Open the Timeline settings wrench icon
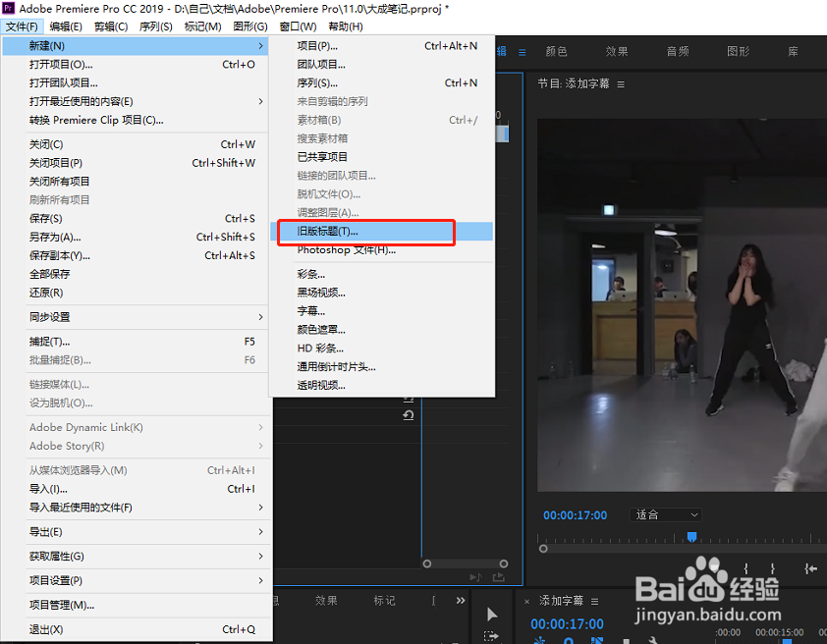Screen dimensions: 827x644 [652, 640]
